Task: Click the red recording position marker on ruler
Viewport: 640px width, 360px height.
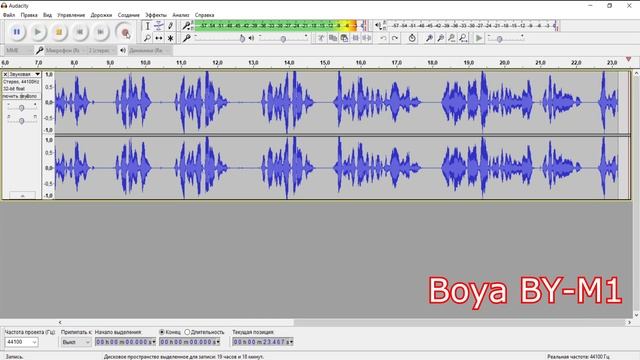Action: point(629,60)
